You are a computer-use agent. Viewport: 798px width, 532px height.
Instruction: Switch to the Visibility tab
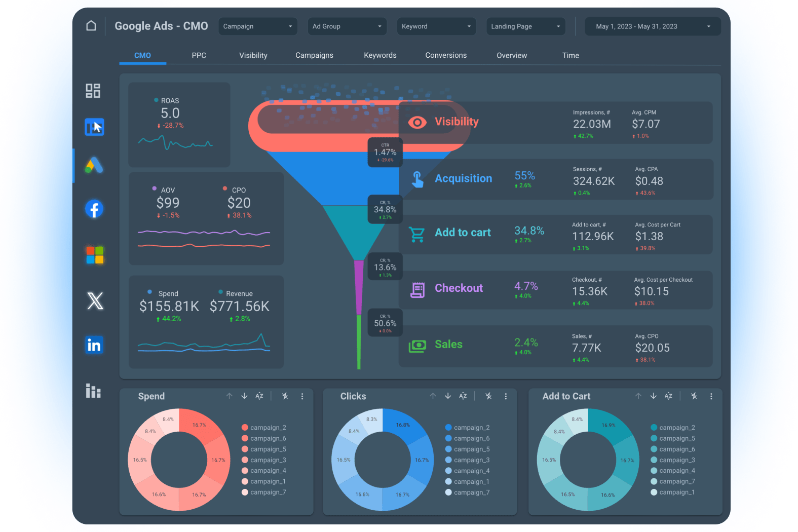(x=253, y=55)
